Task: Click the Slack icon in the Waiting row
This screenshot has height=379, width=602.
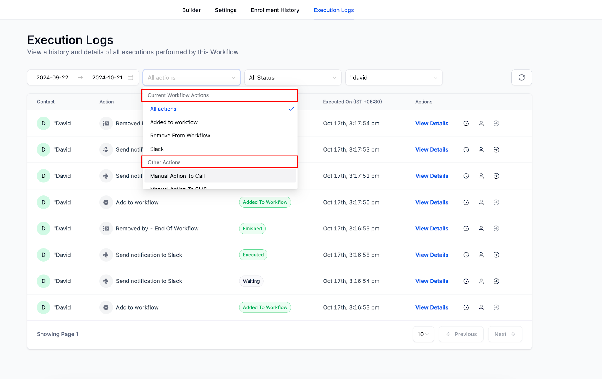Action: pyautogui.click(x=106, y=281)
